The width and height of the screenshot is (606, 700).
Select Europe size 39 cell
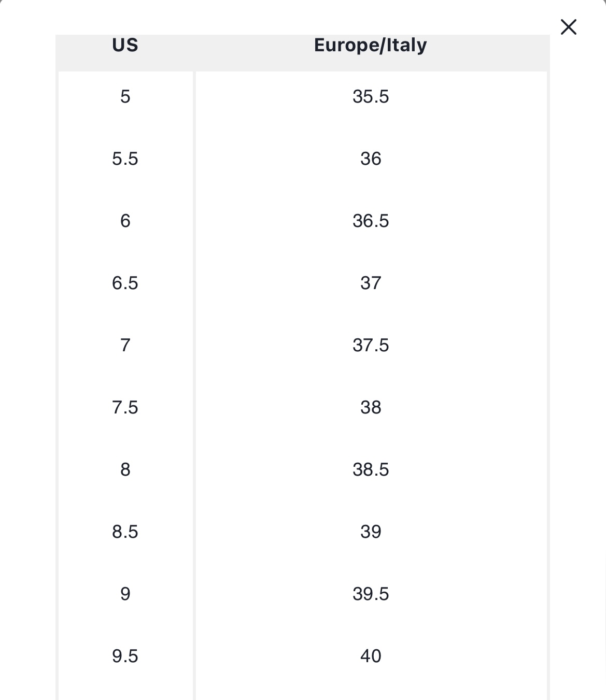[x=371, y=532]
